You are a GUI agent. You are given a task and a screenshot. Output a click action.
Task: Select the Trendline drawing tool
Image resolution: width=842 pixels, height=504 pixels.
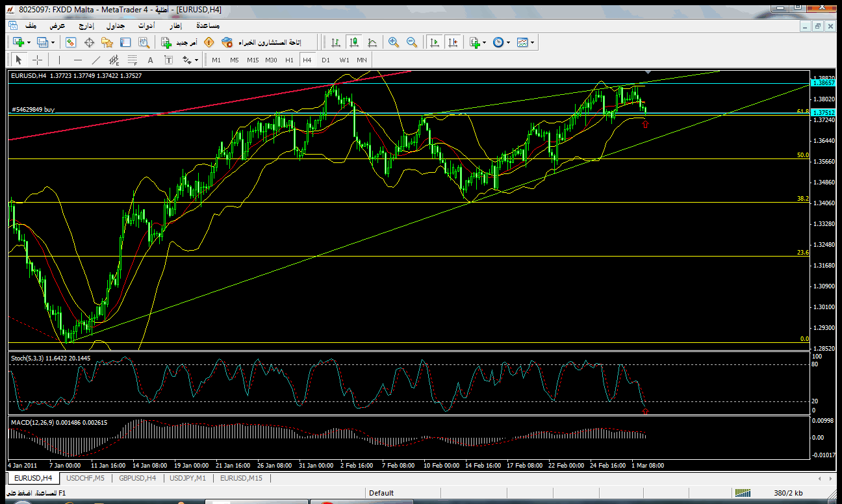pyautogui.click(x=96, y=60)
